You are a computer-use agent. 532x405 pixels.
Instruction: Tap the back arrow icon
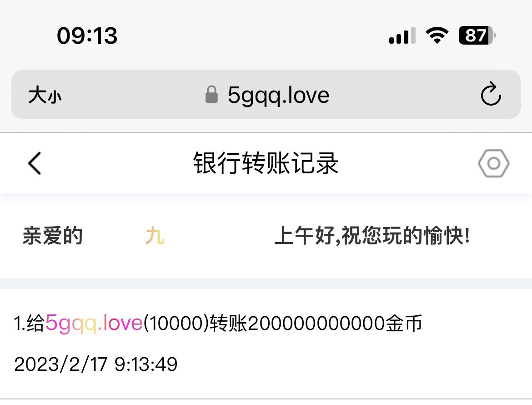tap(35, 163)
